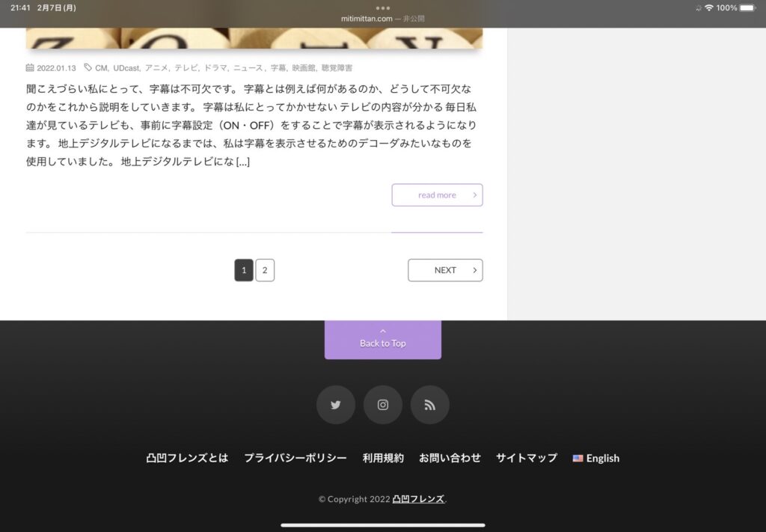The height and width of the screenshot is (532, 766).
Task: Open the お問い合わせ footer link
Action: 450,458
